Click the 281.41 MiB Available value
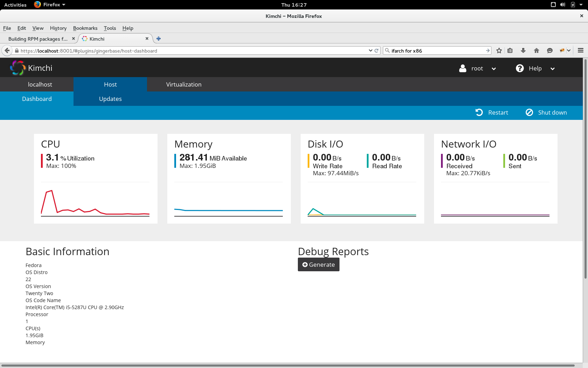Image resolution: width=588 pixels, height=368 pixels. [213, 158]
